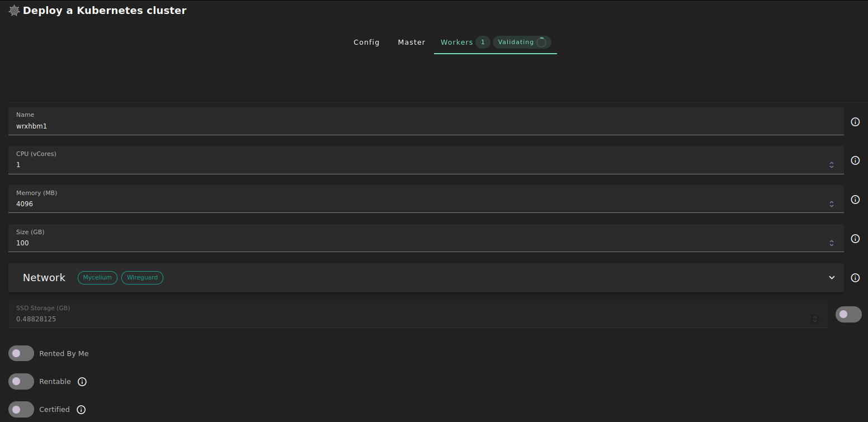Enable the Rented By Me toggle
The width and height of the screenshot is (868, 422).
(x=21, y=354)
